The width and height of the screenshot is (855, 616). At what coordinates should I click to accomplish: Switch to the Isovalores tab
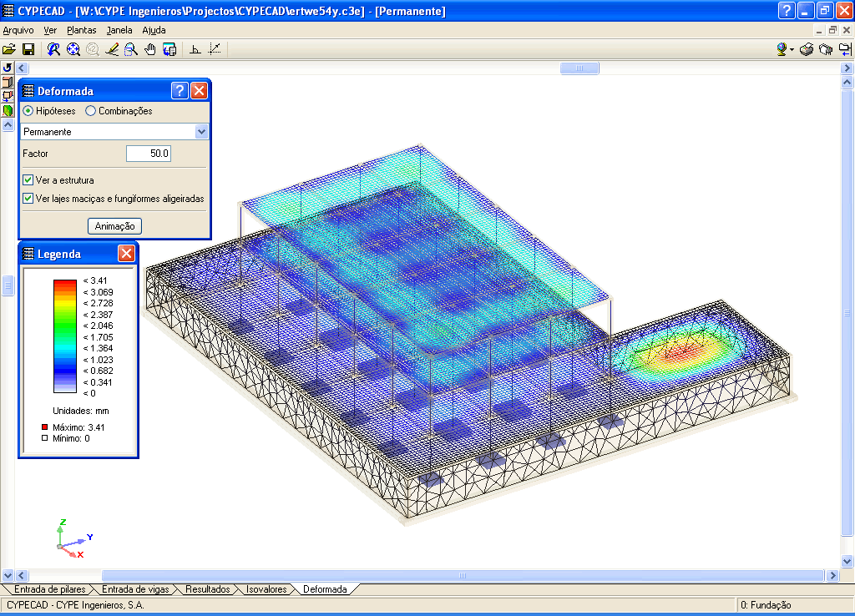tap(266, 589)
